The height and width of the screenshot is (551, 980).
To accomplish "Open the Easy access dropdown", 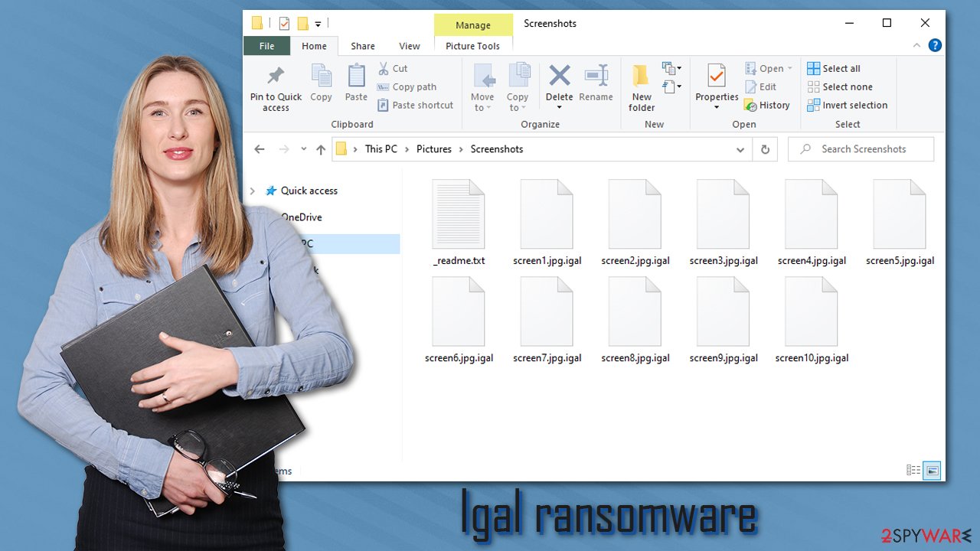I will (672, 86).
